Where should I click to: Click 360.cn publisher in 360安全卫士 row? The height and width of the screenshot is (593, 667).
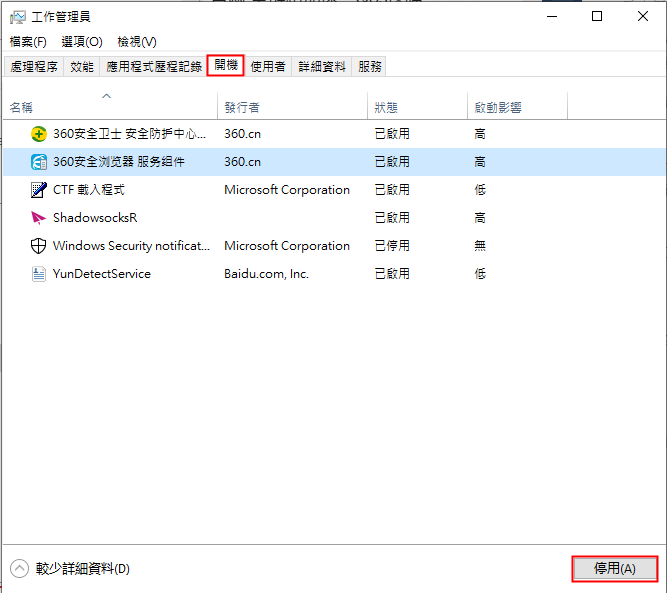(242, 134)
